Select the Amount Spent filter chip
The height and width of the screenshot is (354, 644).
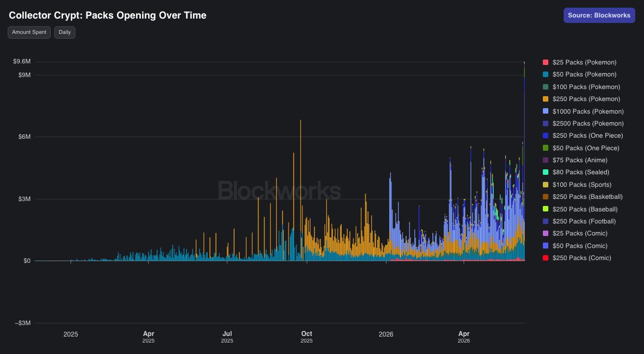pyautogui.click(x=29, y=32)
